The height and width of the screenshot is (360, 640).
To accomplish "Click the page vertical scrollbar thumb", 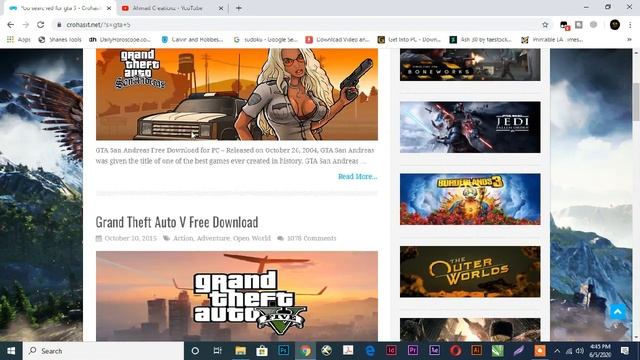I will (636, 102).
